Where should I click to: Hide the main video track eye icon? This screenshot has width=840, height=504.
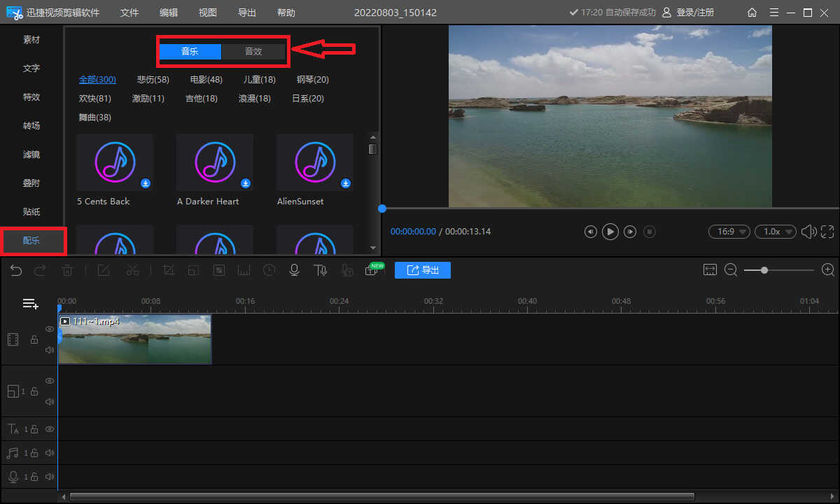click(50, 329)
